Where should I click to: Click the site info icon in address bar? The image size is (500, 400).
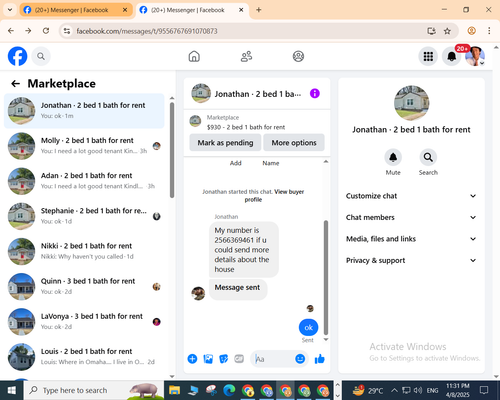[67, 31]
